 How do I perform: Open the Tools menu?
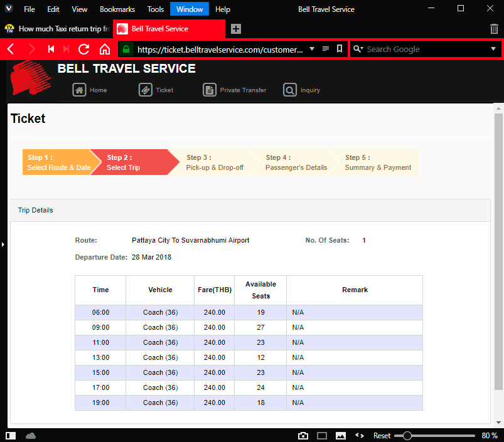coord(156,9)
